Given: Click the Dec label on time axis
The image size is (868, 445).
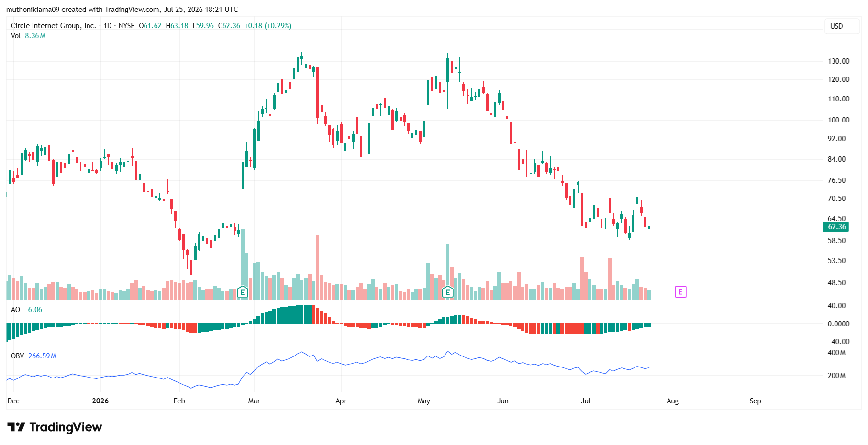Looking at the screenshot, I should point(13,401).
